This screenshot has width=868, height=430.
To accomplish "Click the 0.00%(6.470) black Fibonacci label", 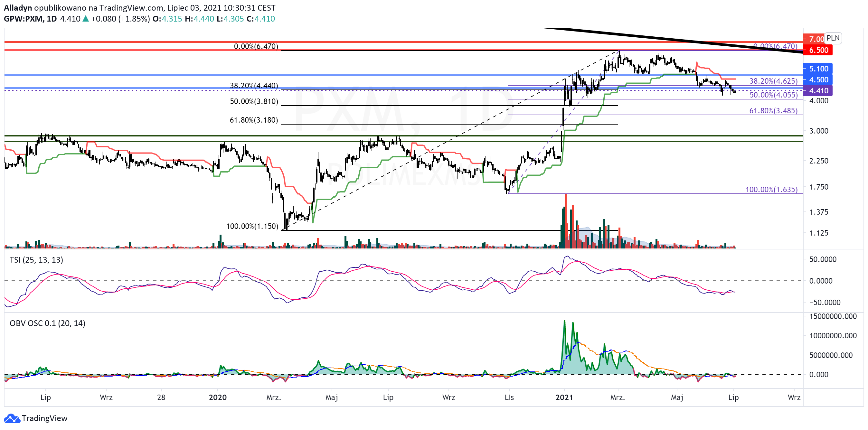I will [x=256, y=46].
